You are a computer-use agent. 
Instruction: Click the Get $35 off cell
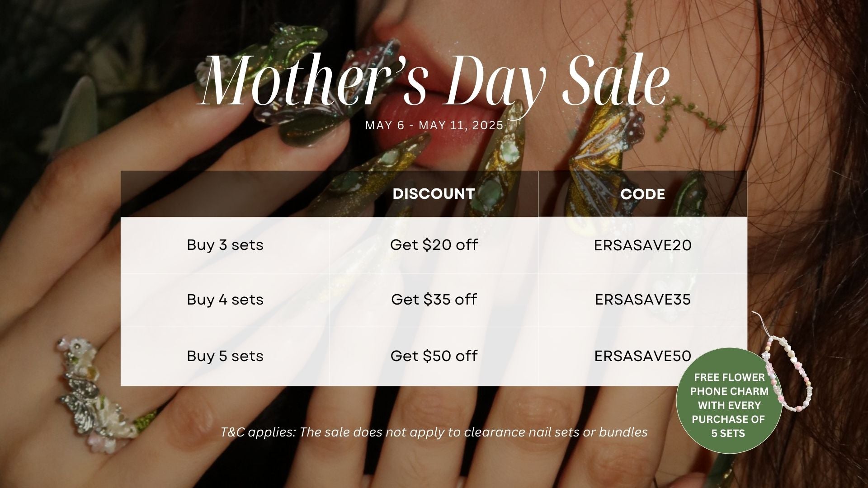point(434,300)
